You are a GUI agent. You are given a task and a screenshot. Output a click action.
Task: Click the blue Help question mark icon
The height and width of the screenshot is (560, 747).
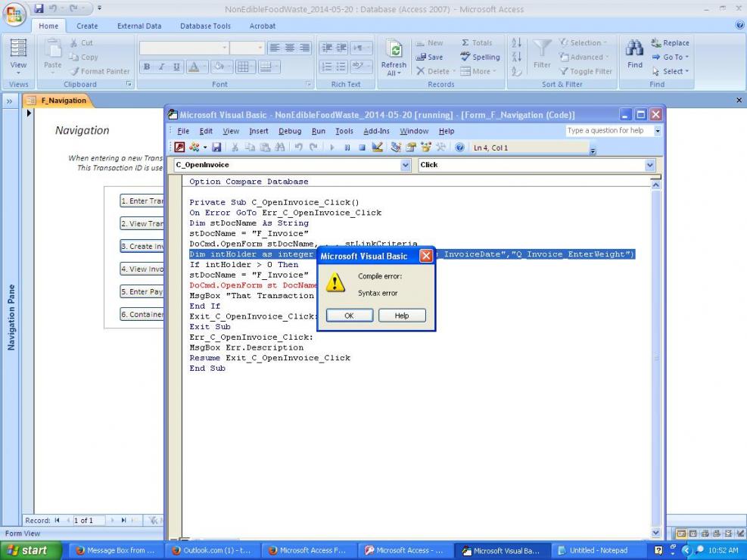[x=459, y=148]
